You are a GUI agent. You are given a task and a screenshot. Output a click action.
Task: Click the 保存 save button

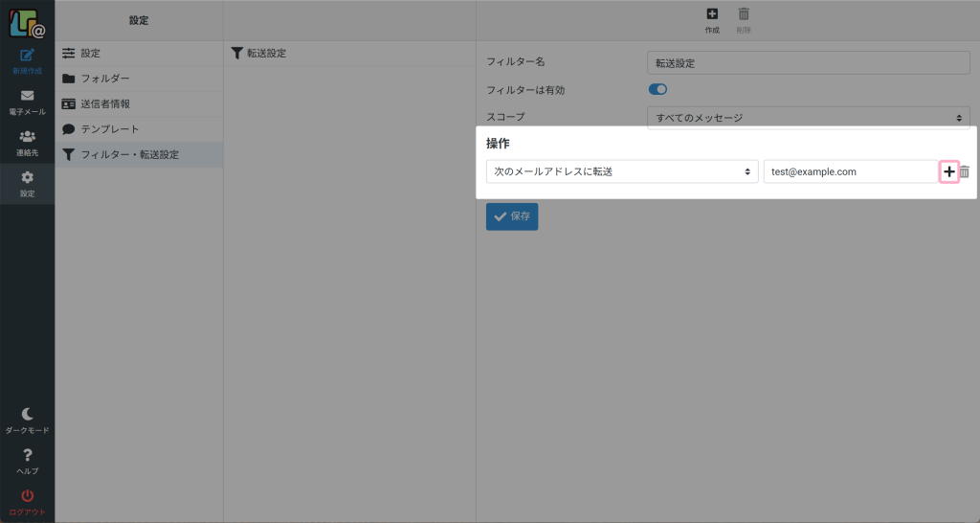click(512, 216)
